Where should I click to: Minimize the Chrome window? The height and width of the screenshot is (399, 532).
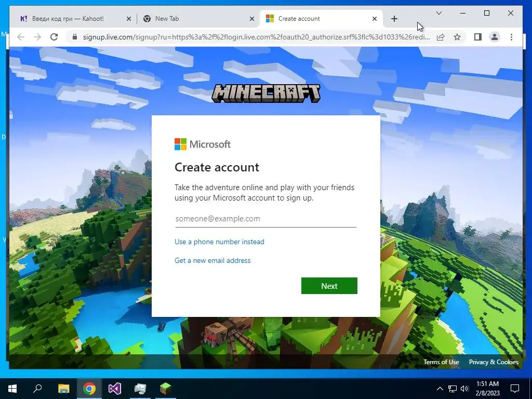point(463,13)
